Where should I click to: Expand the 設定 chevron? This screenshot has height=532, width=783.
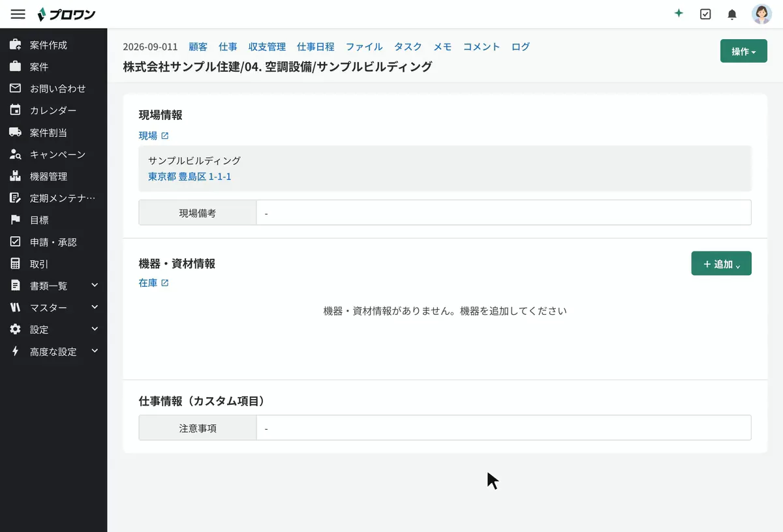[x=95, y=329]
